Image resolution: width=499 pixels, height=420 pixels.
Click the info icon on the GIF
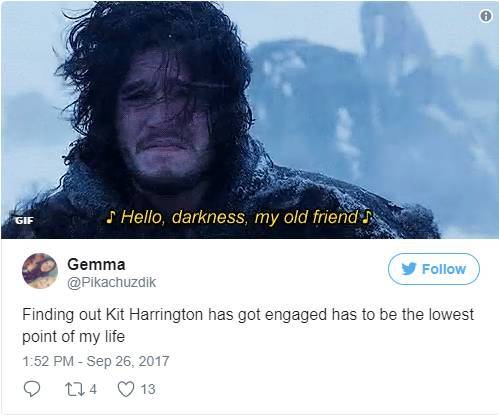click(486, 16)
